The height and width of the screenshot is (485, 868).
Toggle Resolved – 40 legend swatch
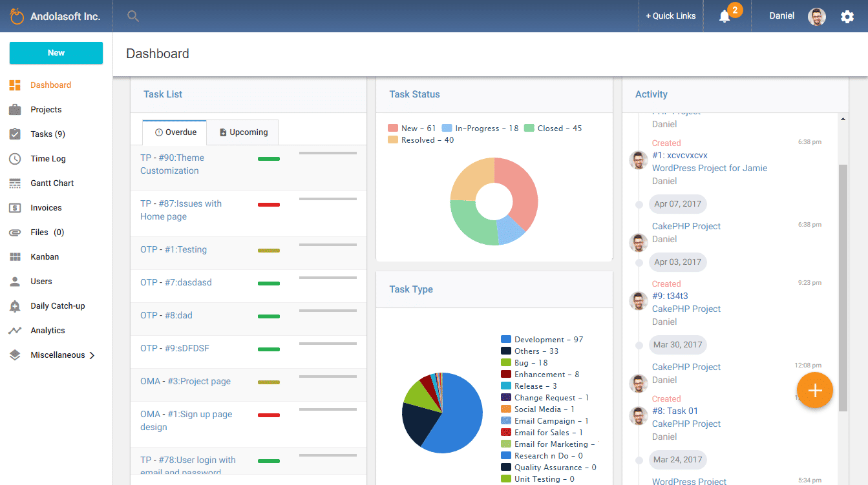393,140
